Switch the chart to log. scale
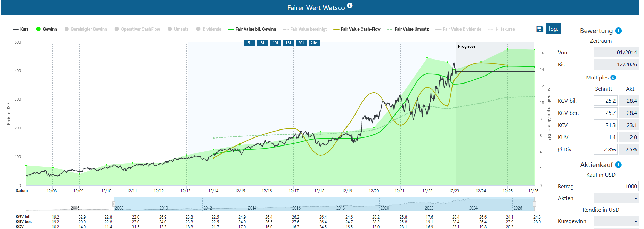 pos(554,29)
